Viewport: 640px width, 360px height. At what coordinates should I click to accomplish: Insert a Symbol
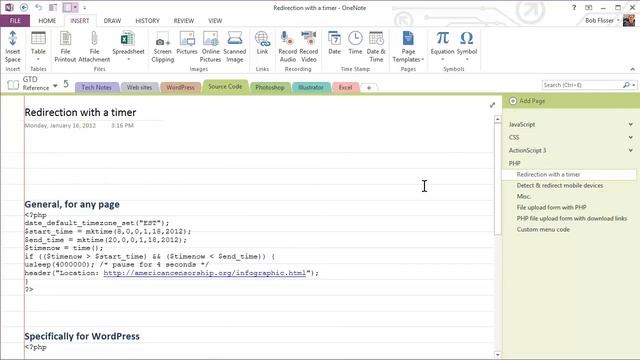467,46
